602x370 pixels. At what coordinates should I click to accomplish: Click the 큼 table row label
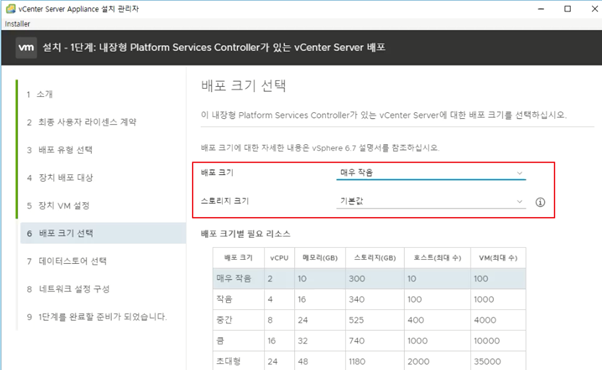(x=220, y=341)
